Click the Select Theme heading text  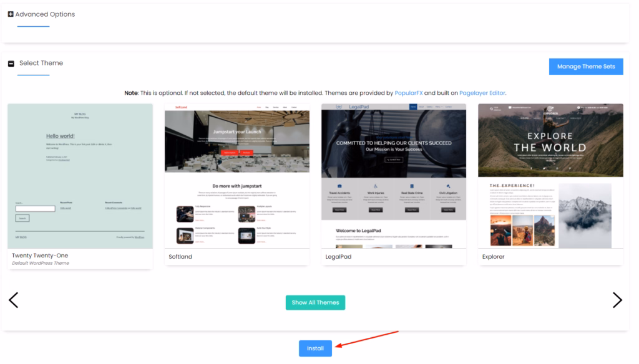[41, 63]
